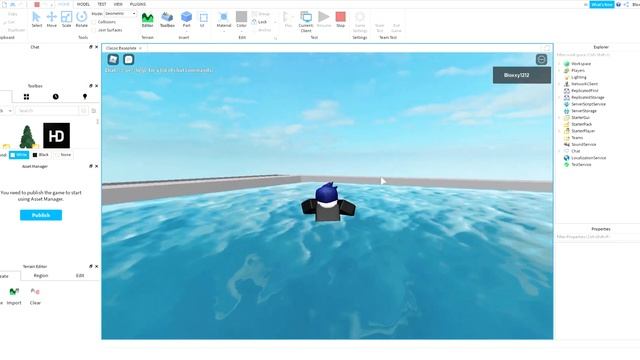Click the Toolbox search field

pos(48,111)
